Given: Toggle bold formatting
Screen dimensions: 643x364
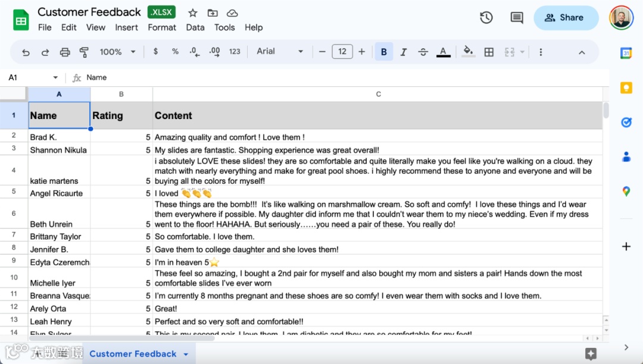Looking at the screenshot, I should 384,52.
